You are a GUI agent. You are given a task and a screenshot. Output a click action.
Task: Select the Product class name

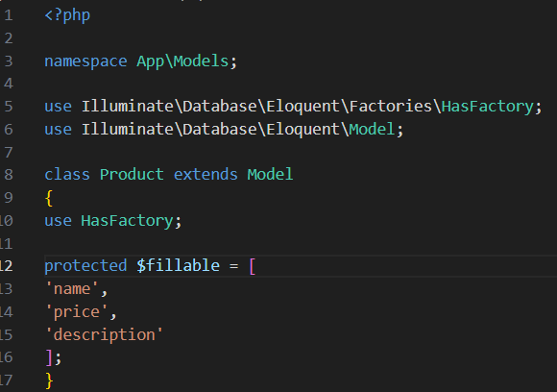tap(132, 175)
